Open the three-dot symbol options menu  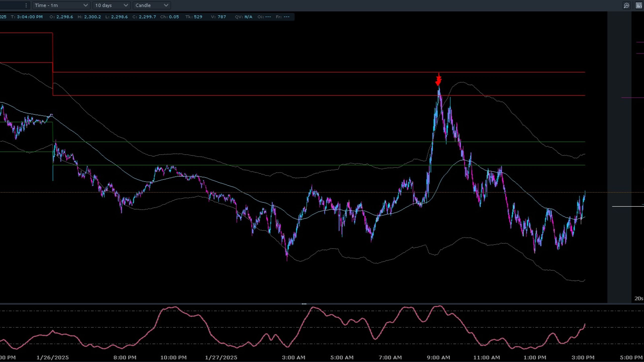[26, 5]
